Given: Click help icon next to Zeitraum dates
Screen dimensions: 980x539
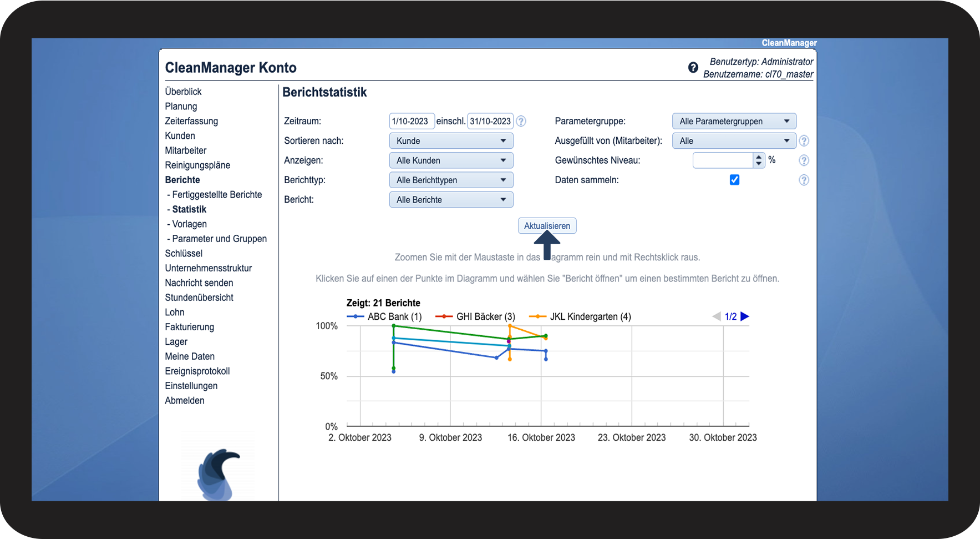Looking at the screenshot, I should pyautogui.click(x=521, y=121).
